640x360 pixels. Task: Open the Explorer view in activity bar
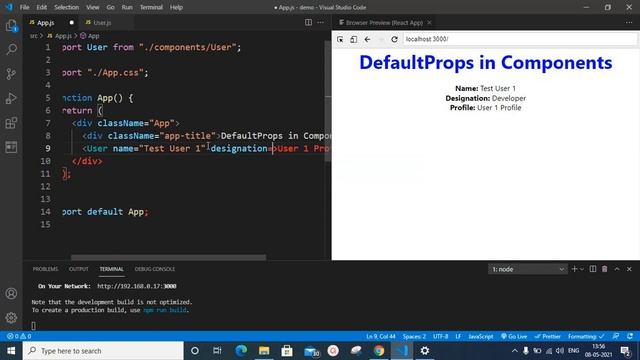click(11, 26)
